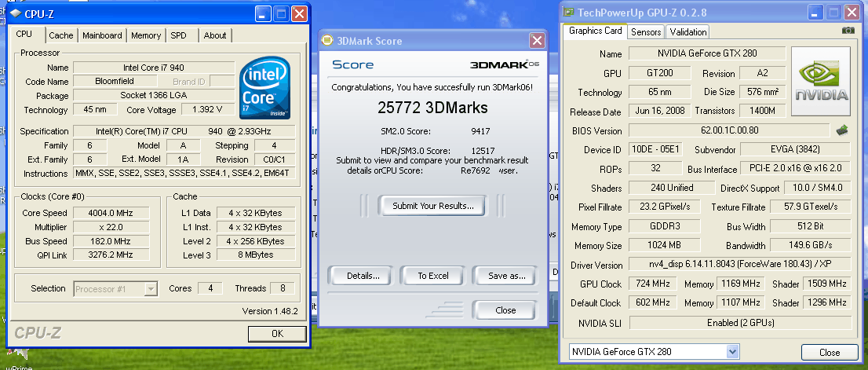The image size is (868, 370).
Task: Click the SM2.0 Score value 9417
Action: (x=480, y=131)
